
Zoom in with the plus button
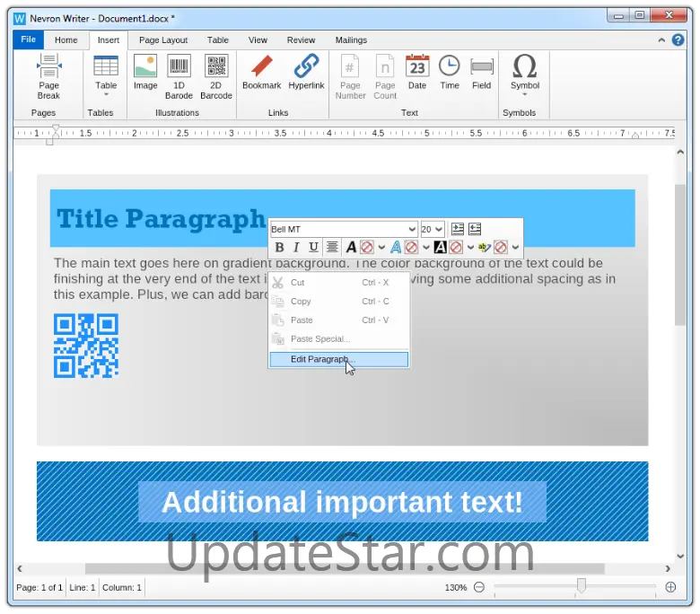point(670,587)
